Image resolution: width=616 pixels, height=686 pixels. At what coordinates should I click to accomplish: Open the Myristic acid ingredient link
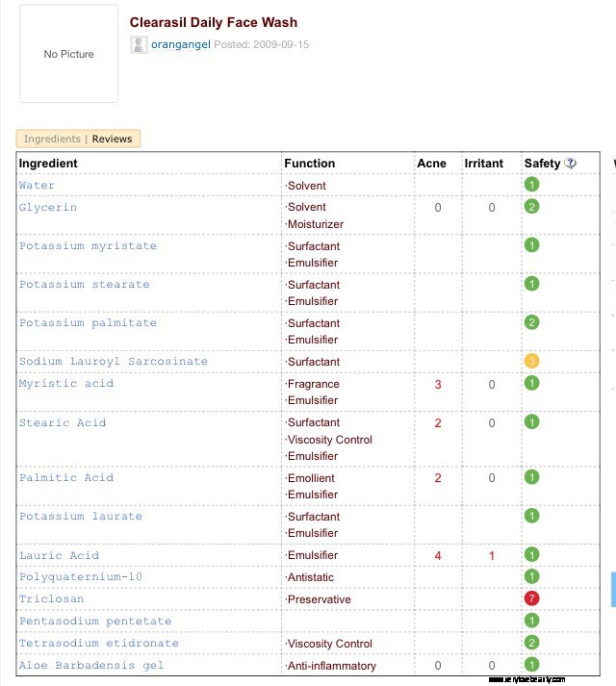66,384
